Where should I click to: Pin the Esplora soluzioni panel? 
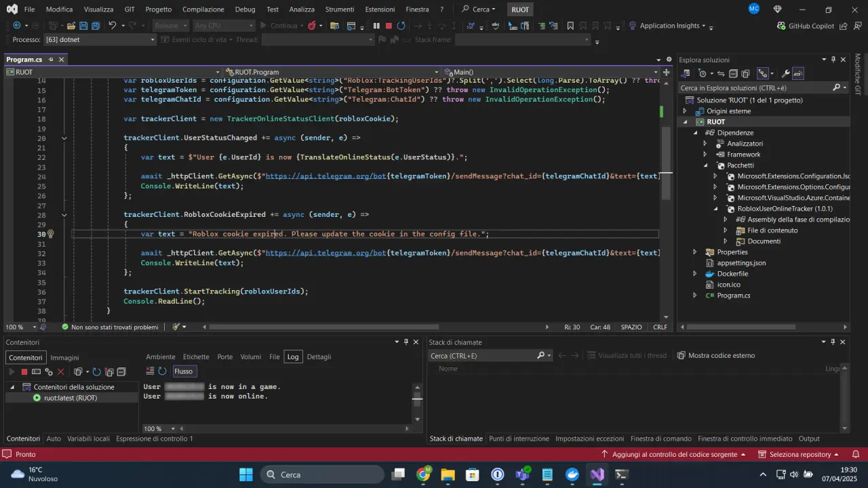pos(833,60)
